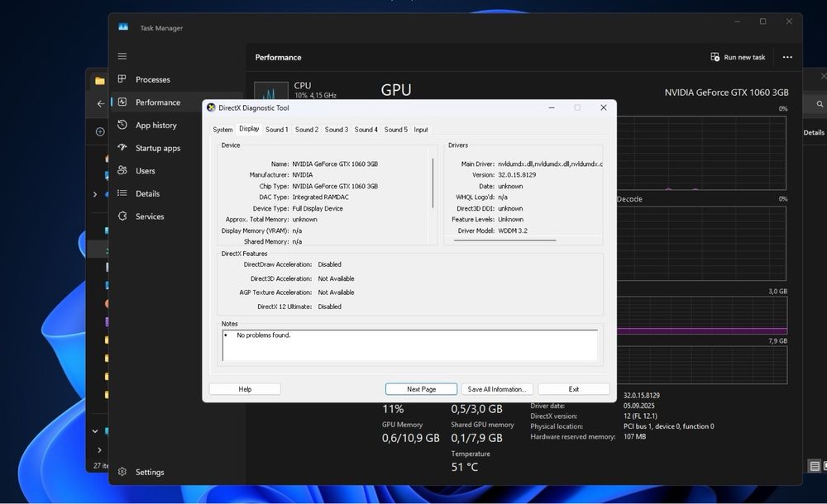
Task: Click Integrated RAMDAC value
Action: (320, 197)
